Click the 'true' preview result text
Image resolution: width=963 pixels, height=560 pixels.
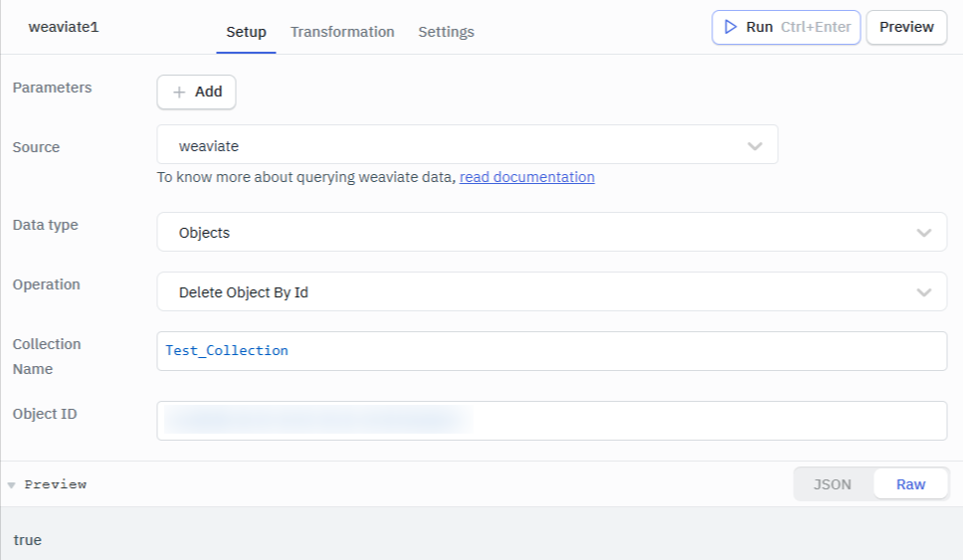[x=28, y=540]
